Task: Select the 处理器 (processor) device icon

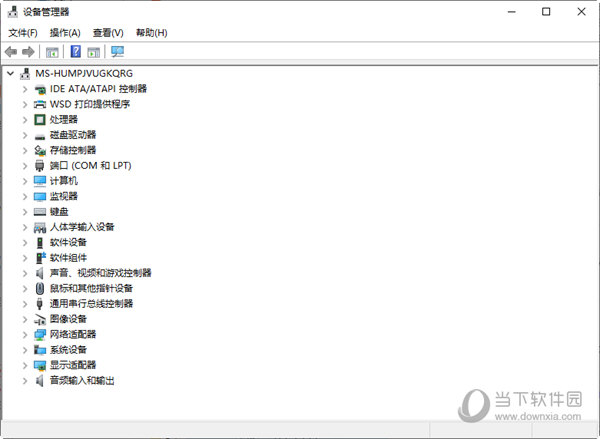Action: (x=40, y=119)
